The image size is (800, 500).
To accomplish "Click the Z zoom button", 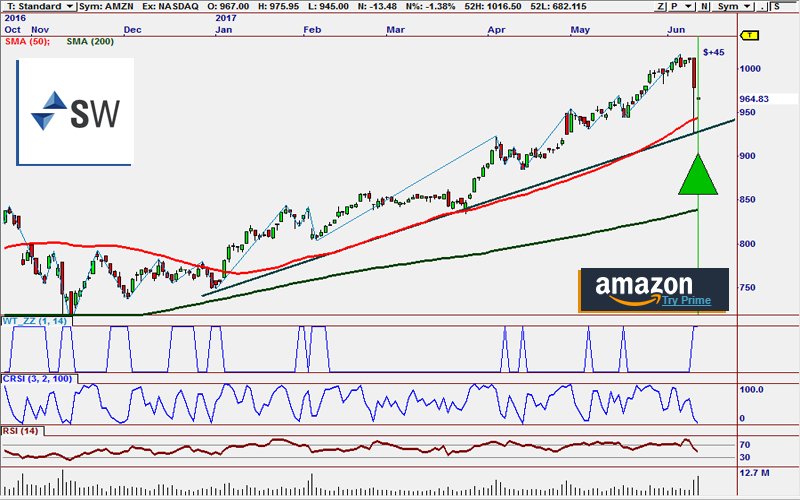I will point(661,6).
